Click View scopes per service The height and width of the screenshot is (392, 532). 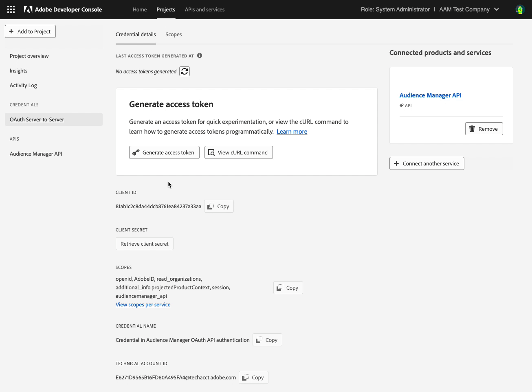click(x=143, y=304)
